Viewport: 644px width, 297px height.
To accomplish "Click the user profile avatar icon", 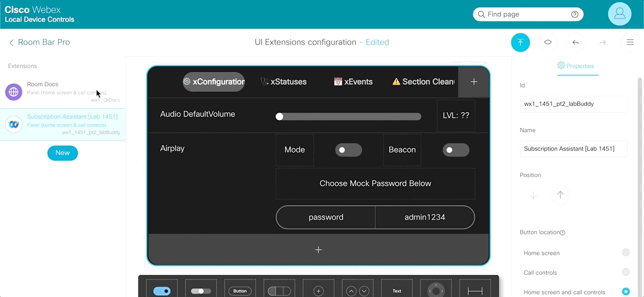I will 620,14.
